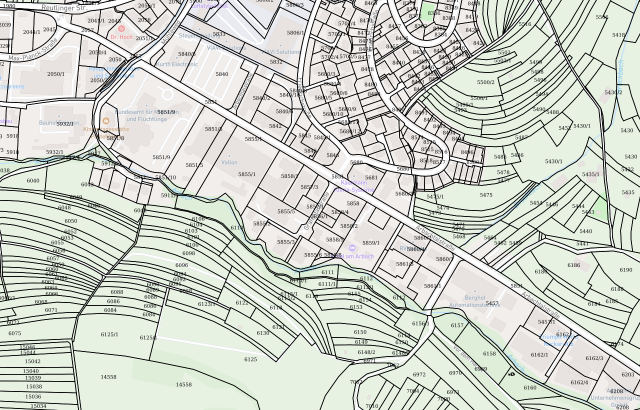Click parcel number 6162/4
Viewport: 640px width, 410px height.
[580, 382]
